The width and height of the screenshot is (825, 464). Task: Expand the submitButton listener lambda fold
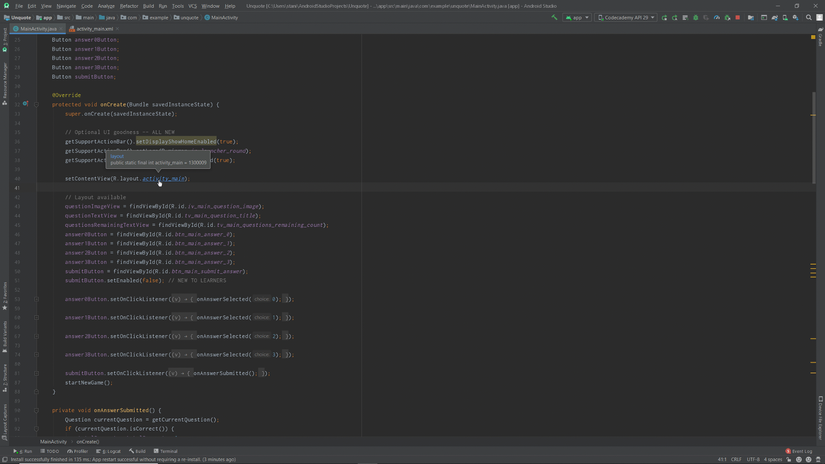click(x=36, y=373)
